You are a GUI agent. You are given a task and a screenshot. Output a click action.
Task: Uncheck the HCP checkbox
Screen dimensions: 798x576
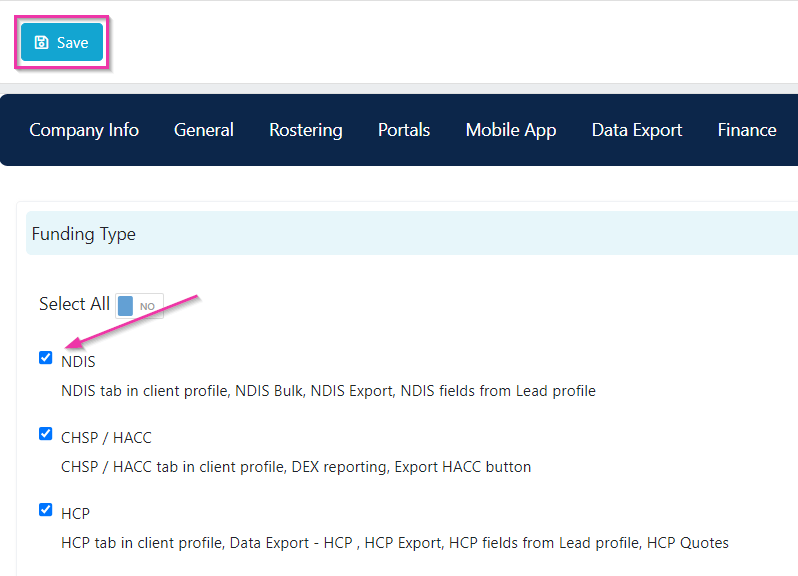point(46,509)
